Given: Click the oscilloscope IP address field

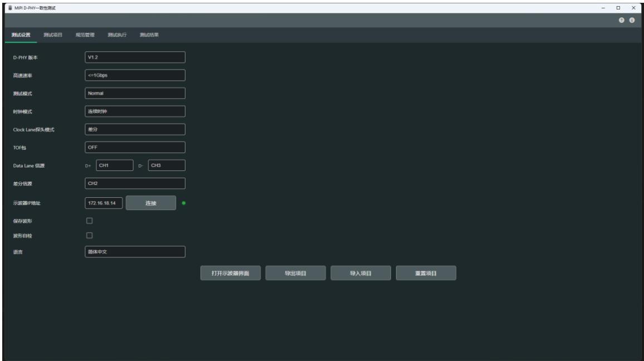Looking at the screenshot, I should click(x=104, y=203).
